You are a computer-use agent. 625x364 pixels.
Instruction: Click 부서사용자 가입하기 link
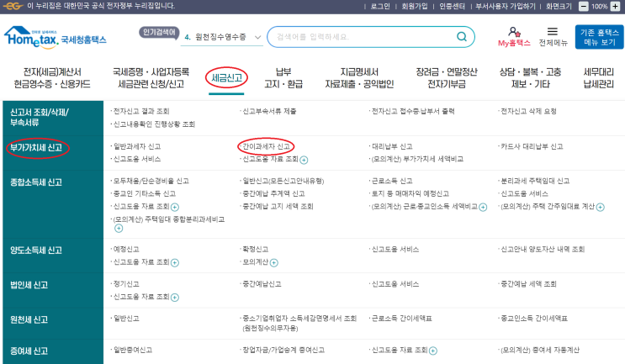506,7
